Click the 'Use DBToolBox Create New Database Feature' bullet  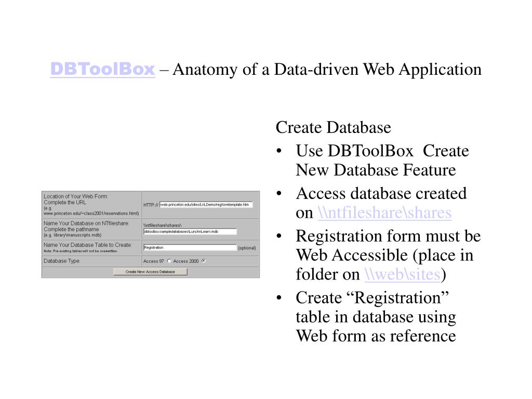tap(382, 160)
